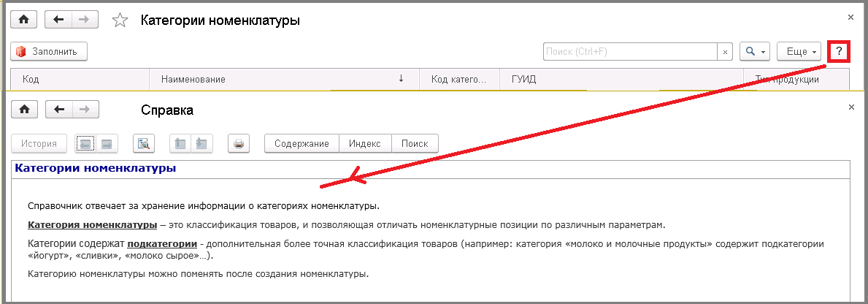Click the Заполнить button
868x304 pixels.
point(49,51)
